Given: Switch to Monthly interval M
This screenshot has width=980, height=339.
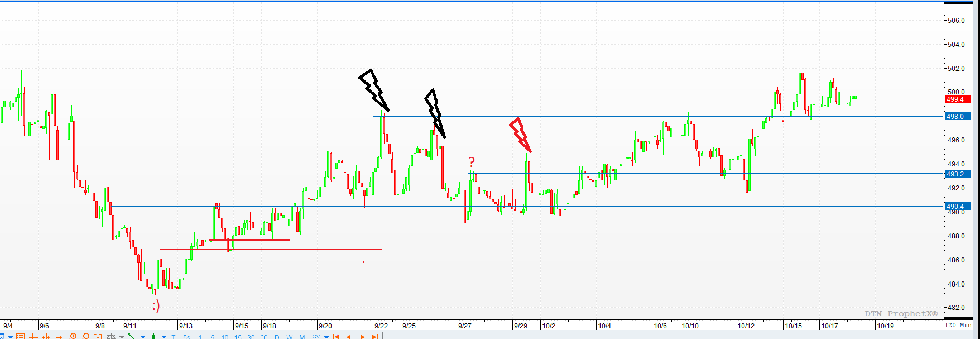Looking at the screenshot, I should coord(302,337).
